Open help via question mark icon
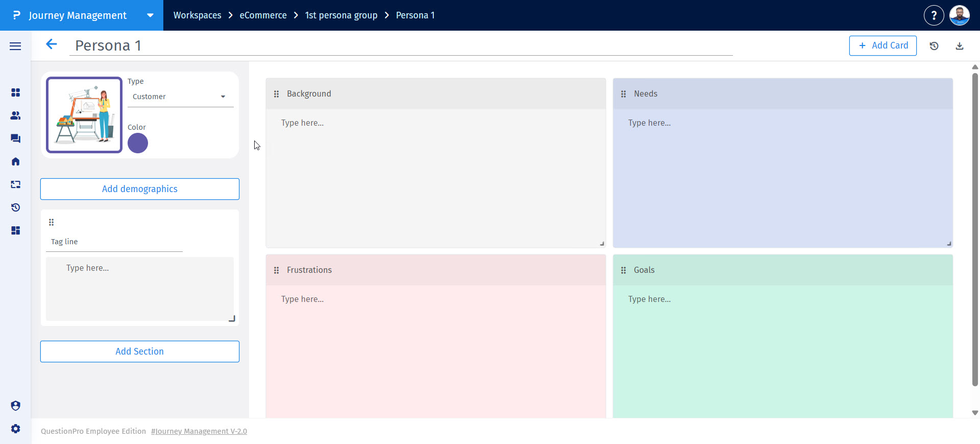 pos(934,15)
